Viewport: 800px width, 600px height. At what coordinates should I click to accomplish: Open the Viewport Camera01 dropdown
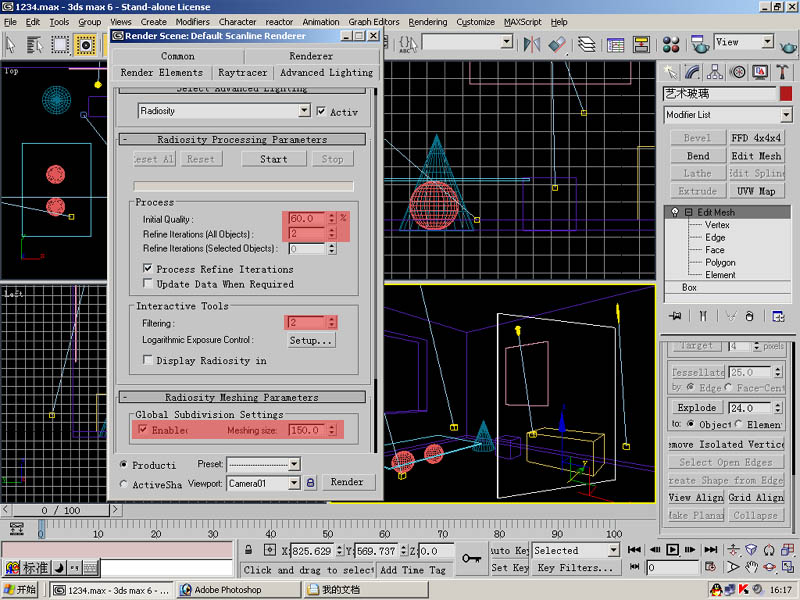point(294,483)
